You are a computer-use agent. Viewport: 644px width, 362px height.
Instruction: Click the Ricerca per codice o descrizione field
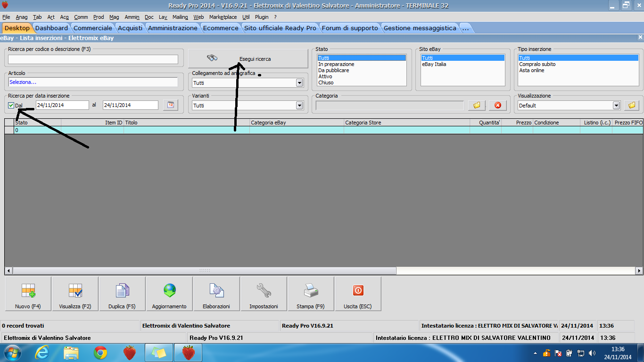pos(93,59)
